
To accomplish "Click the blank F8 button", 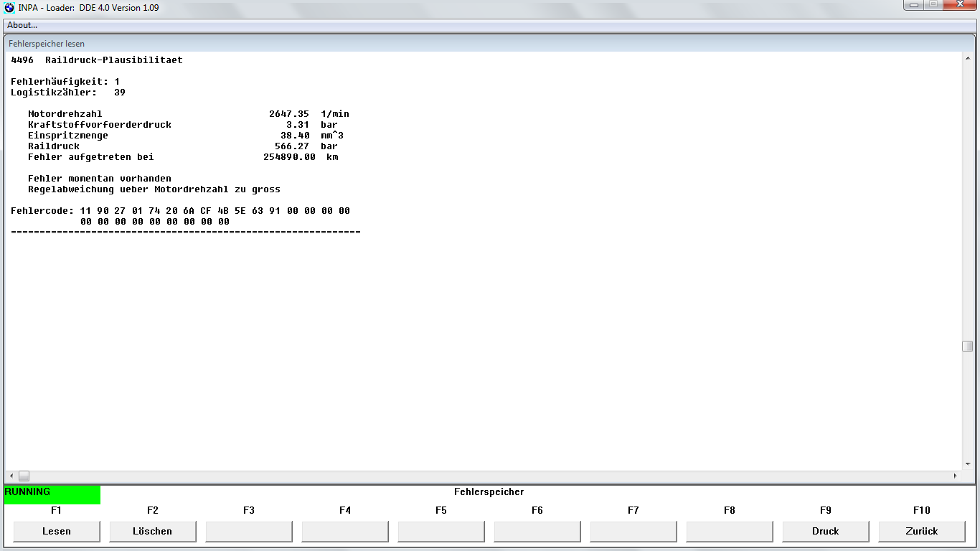I will [x=730, y=531].
